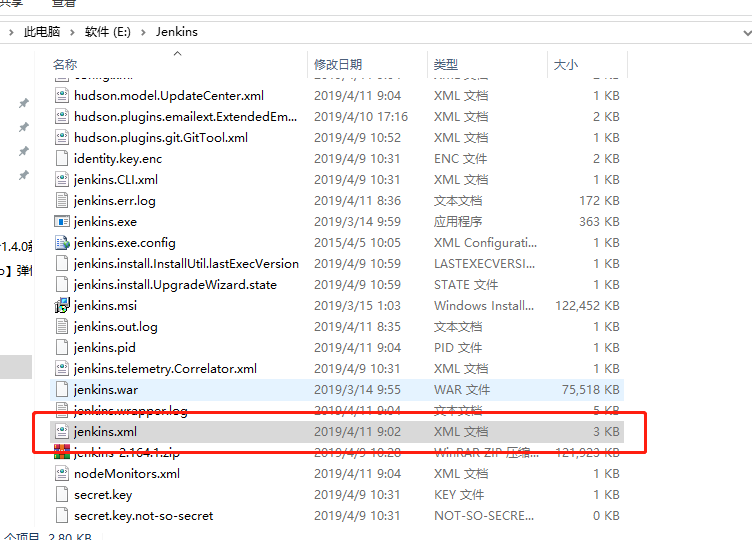
Task: Go to 软件 (E:) in address breadcrumb
Action: click(x=107, y=32)
